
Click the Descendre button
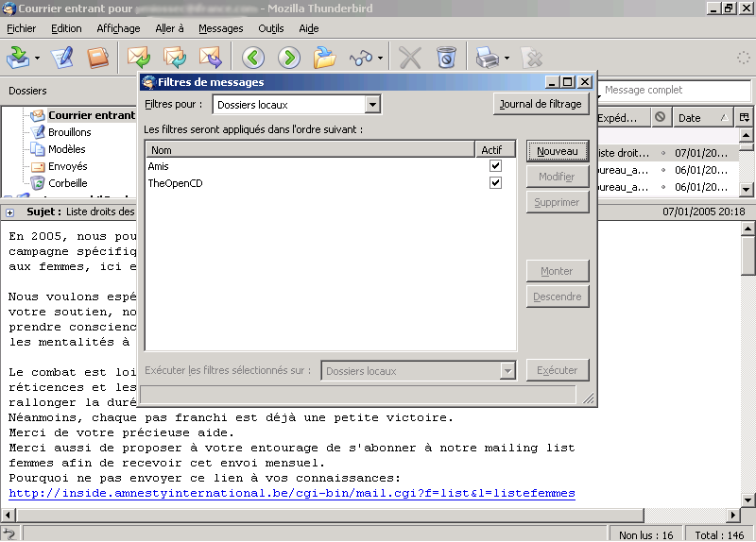pyautogui.click(x=558, y=296)
